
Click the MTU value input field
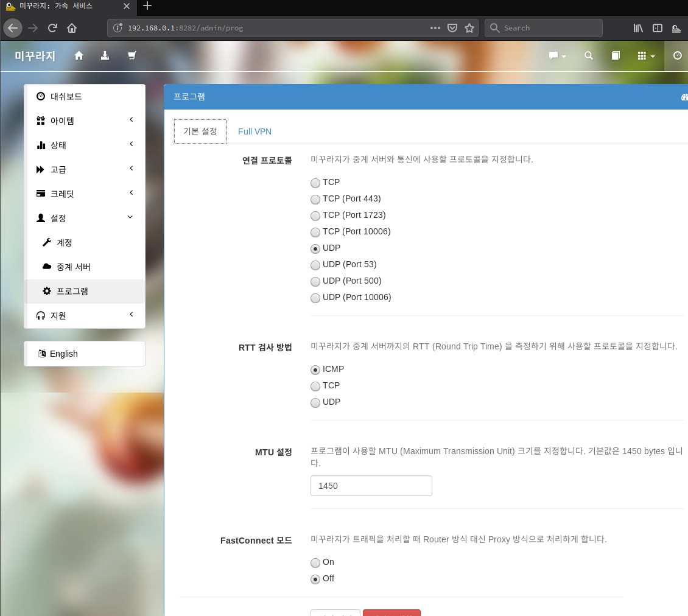[371, 486]
